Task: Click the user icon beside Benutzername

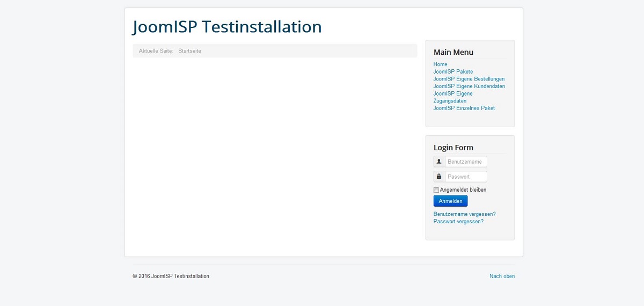Action: click(439, 162)
